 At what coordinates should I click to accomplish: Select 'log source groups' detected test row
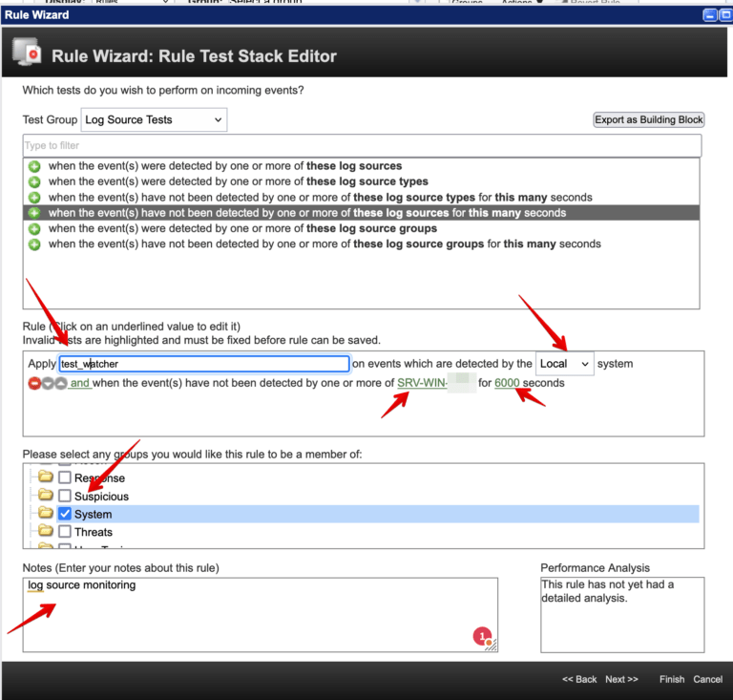click(x=361, y=228)
